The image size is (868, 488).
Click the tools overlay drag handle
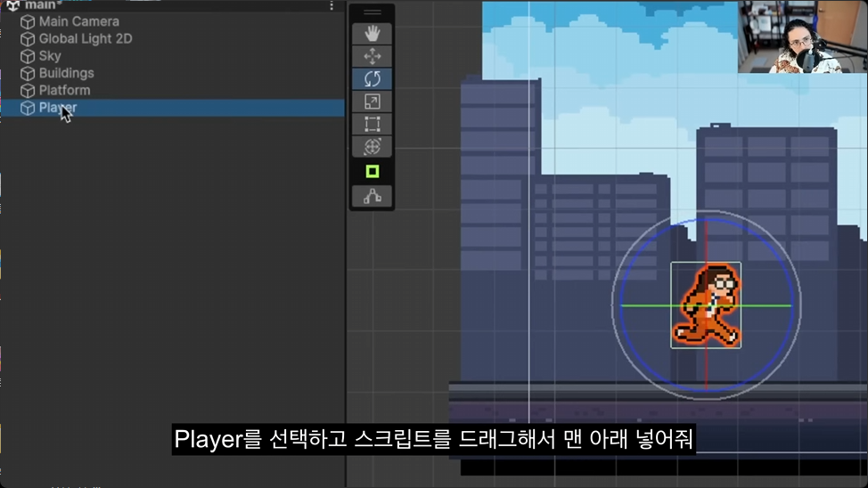tap(372, 12)
